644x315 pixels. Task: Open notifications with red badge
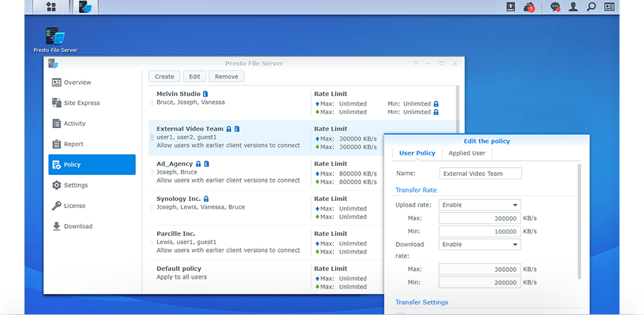pyautogui.click(x=530, y=7)
